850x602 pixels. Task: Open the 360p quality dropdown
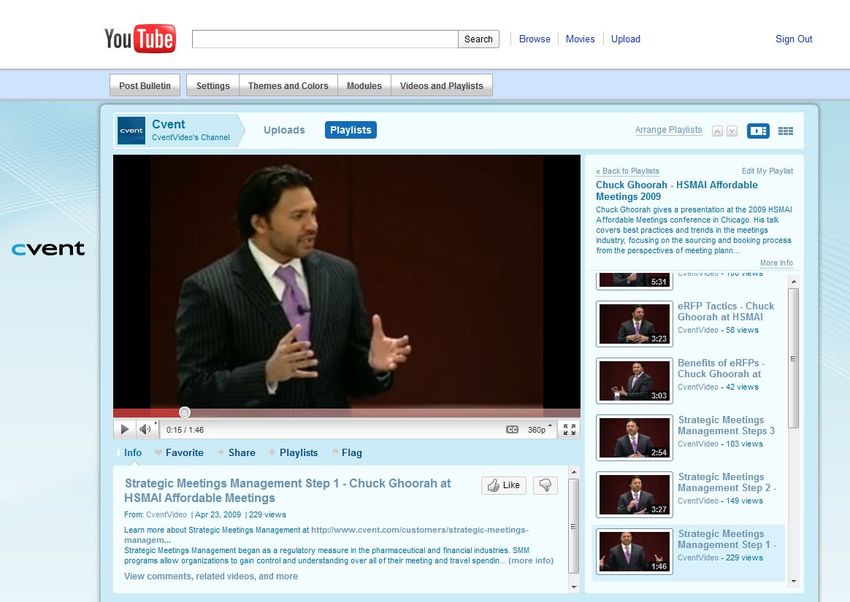pos(539,430)
